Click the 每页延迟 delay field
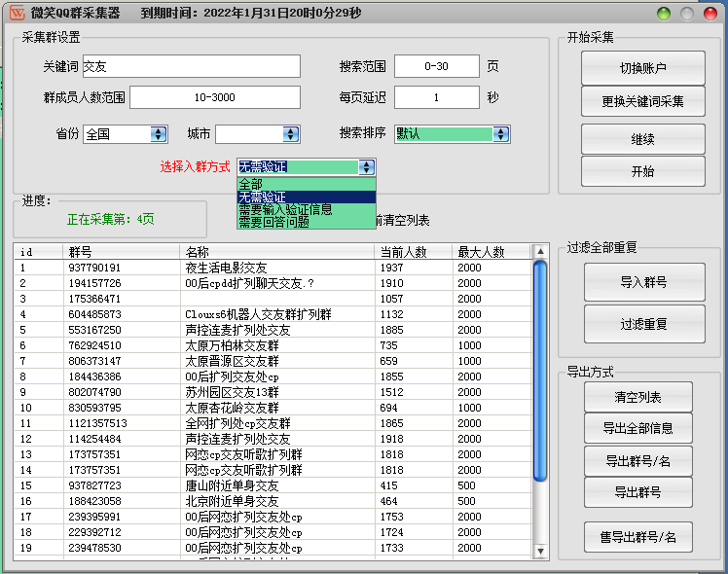 tap(436, 97)
